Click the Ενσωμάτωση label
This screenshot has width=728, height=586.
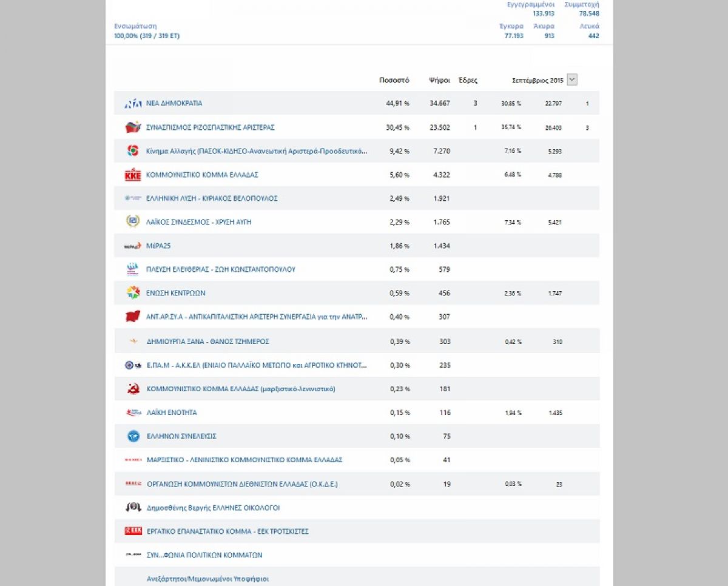pos(135,26)
